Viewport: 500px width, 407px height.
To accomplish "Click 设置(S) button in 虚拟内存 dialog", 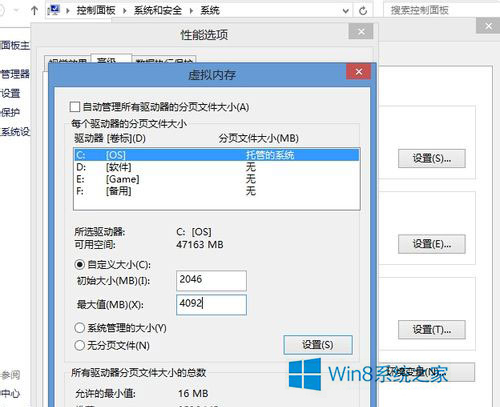I will pos(318,345).
